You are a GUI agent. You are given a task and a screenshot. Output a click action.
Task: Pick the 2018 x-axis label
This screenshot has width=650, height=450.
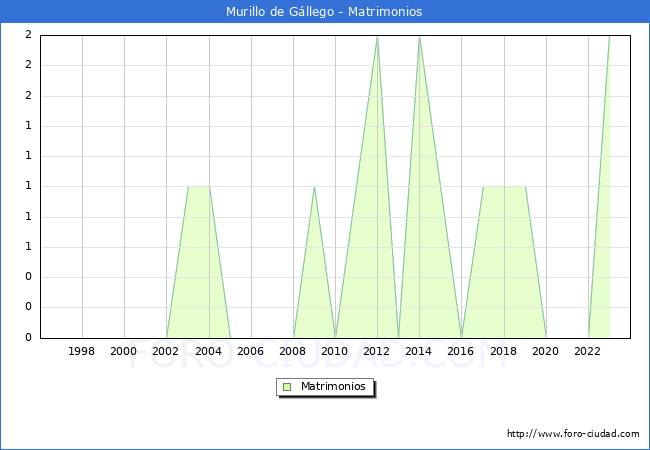(503, 351)
